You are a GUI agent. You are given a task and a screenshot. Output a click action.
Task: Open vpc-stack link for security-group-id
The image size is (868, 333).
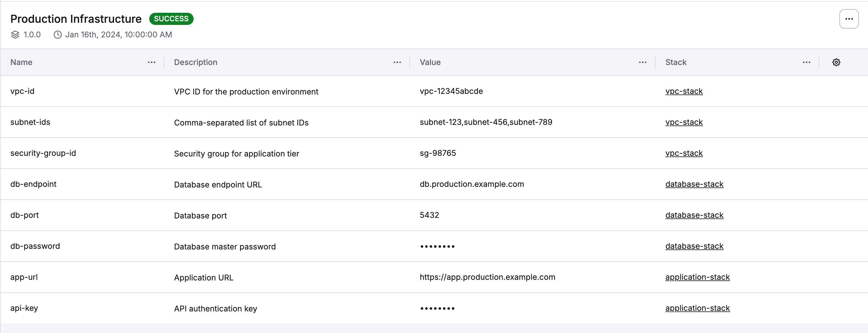684,153
